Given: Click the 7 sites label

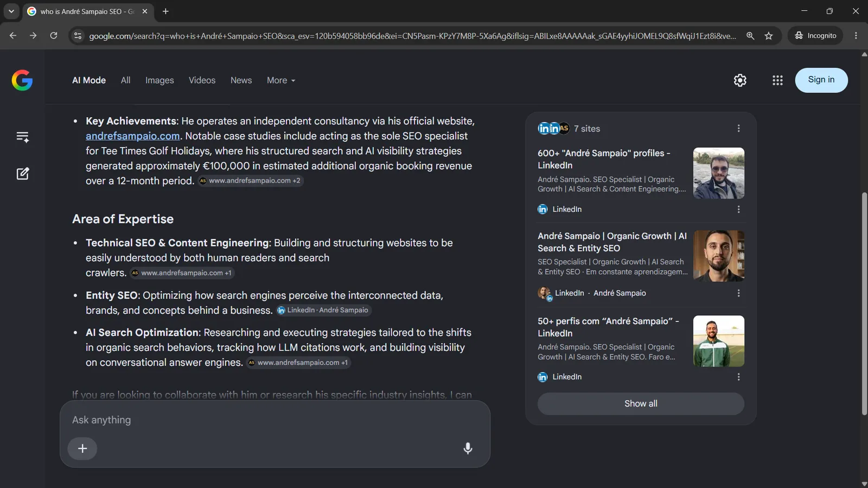Looking at the screenshot, I should pyautogui.click(x=587, y=129).
